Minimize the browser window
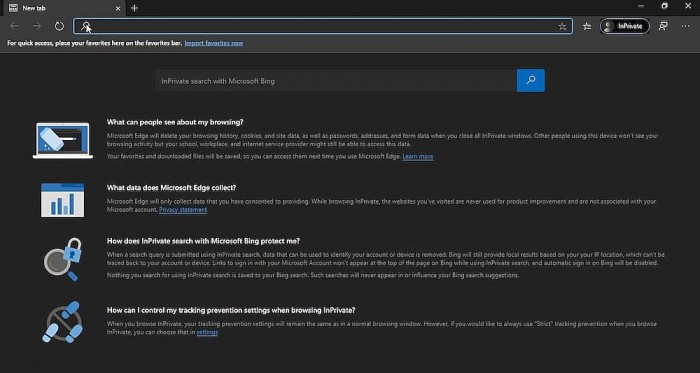The image size is (700, 373). click(641, 6)
